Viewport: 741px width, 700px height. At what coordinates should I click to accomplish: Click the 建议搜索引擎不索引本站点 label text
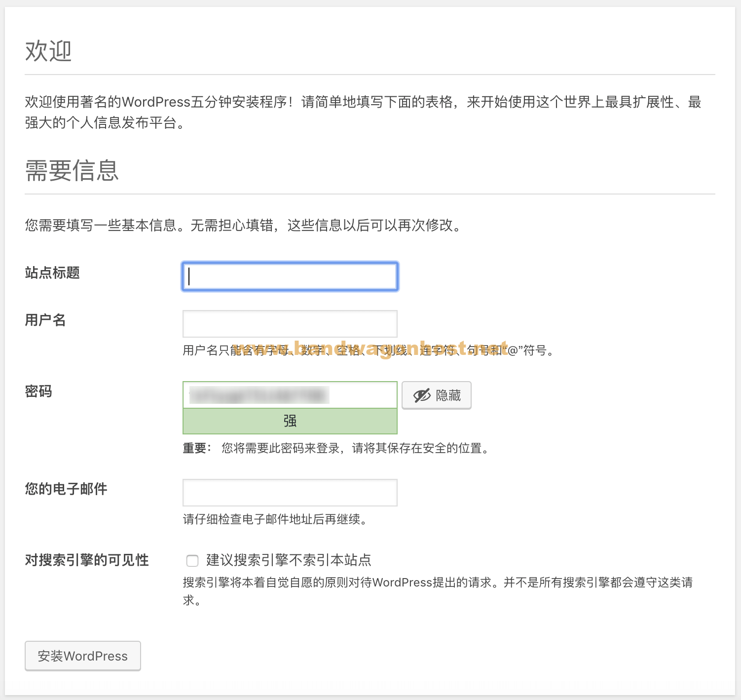[289, 560]
